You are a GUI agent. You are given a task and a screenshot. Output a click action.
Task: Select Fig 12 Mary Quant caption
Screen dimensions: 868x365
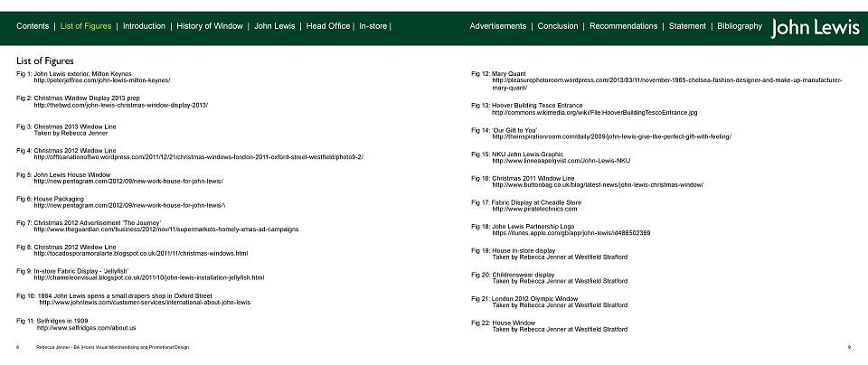[499, 73]
